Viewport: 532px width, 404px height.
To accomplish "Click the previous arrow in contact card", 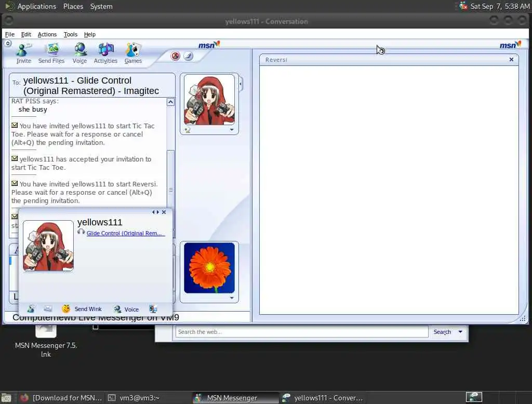I will coord(153,212).
